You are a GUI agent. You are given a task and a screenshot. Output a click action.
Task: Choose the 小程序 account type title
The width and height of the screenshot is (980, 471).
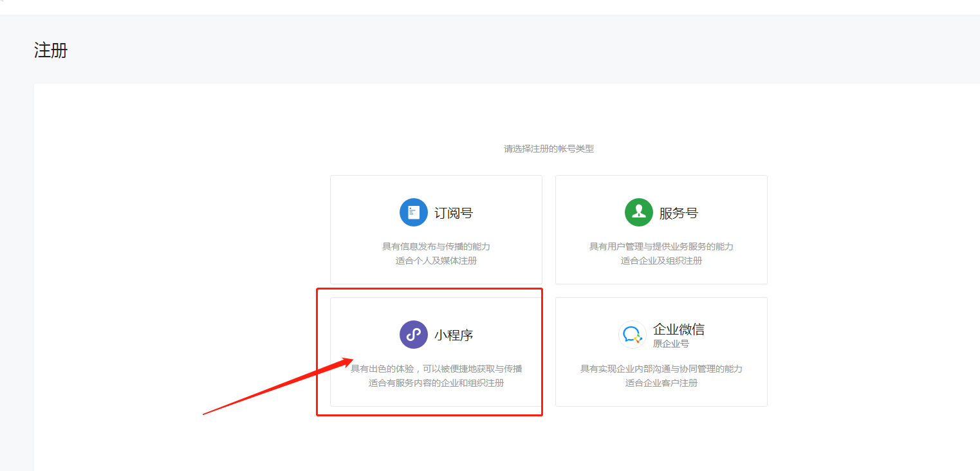(454, 335)
